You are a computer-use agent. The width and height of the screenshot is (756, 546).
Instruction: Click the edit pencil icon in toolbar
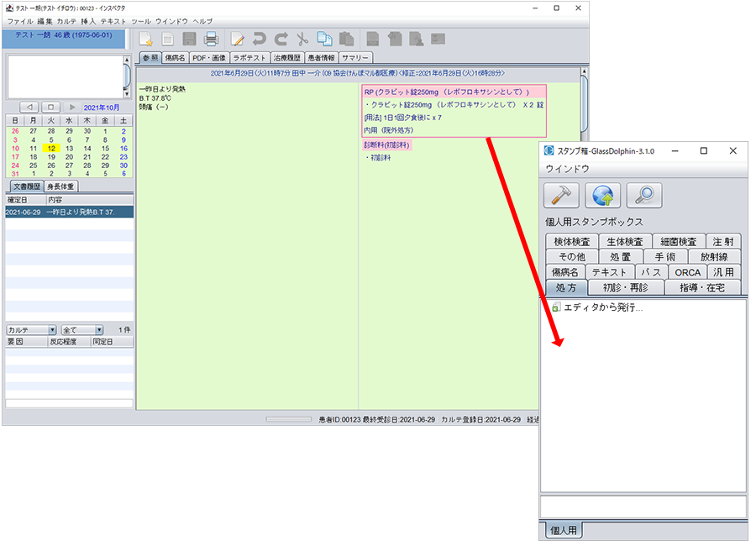point(238,39)
